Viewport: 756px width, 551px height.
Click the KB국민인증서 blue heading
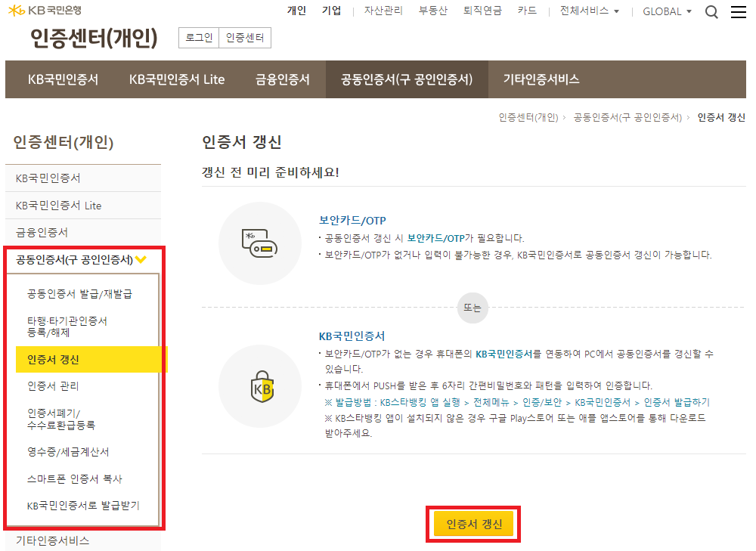(352, 336)
